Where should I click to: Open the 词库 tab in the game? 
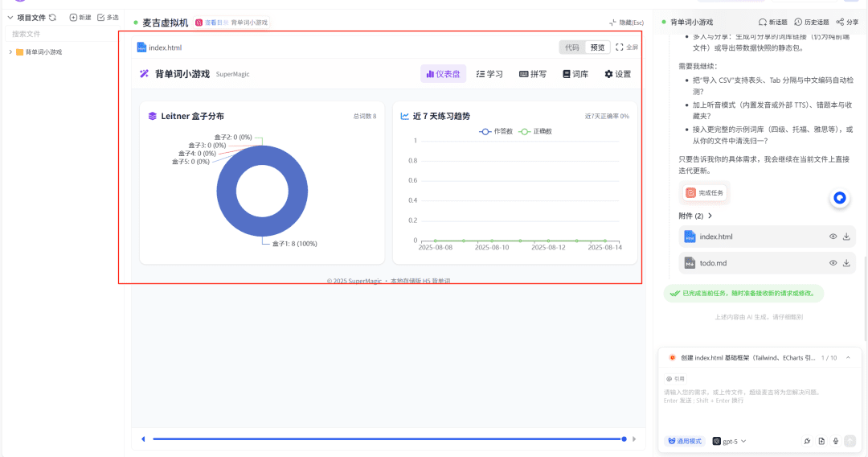point(575,74)
